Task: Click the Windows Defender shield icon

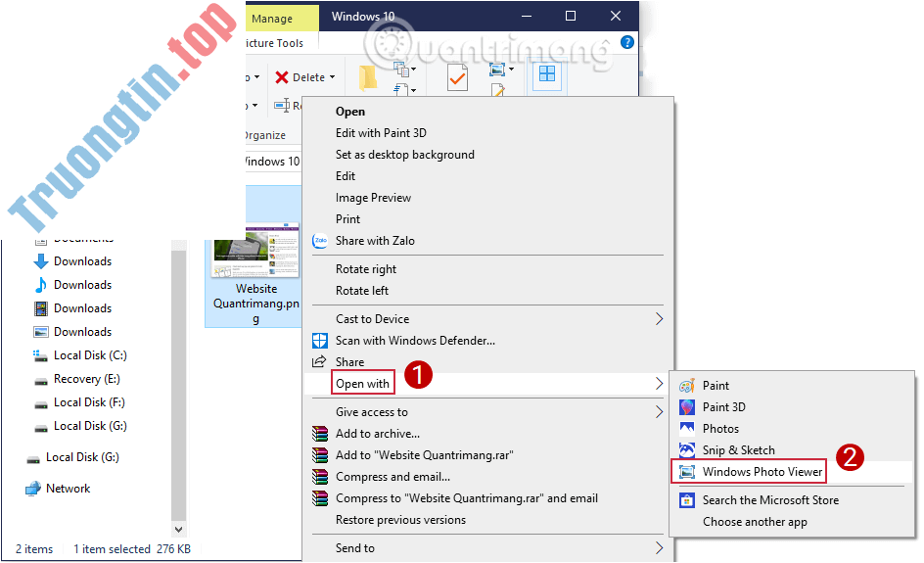Action: 319,341
